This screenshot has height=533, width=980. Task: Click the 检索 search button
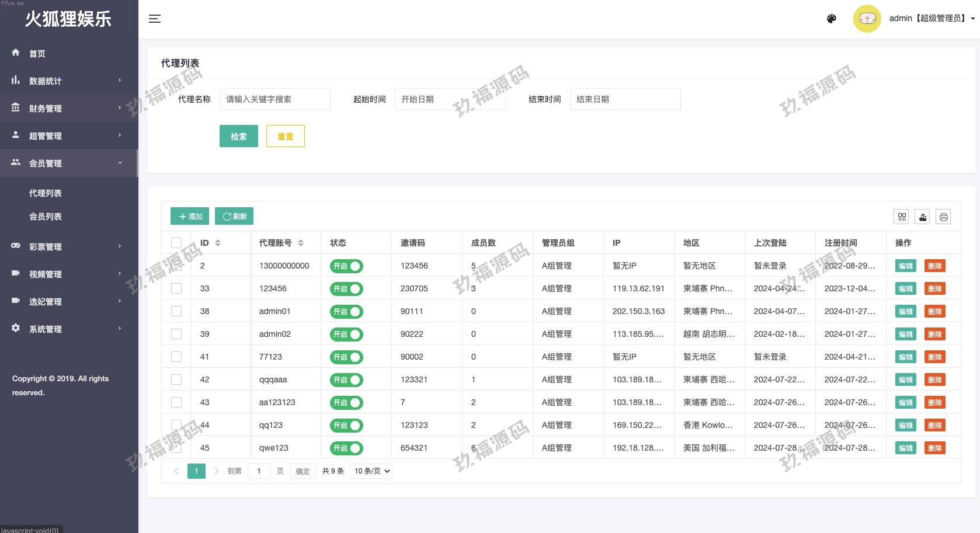(x=238, y=136)
